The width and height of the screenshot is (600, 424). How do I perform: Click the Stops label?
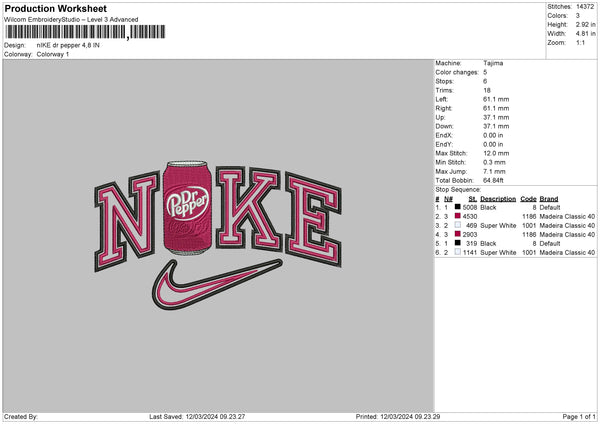click(x=444, y=81)
